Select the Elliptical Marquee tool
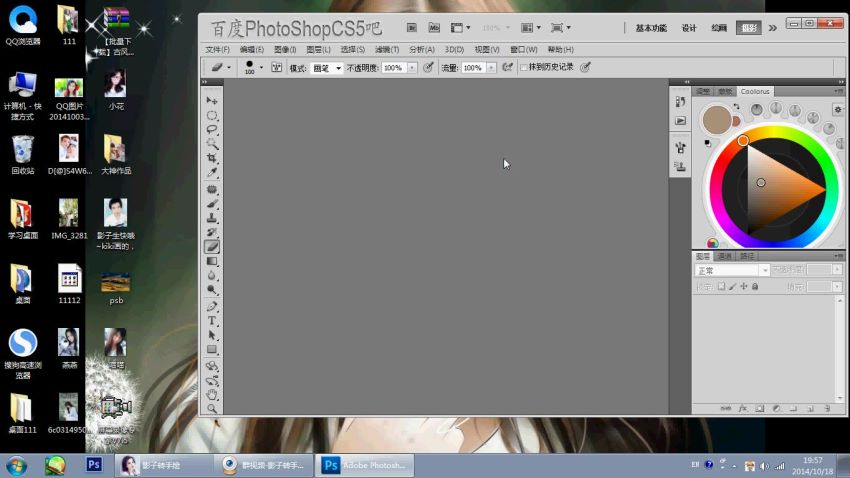850x478 pixels. pos(212,115)
